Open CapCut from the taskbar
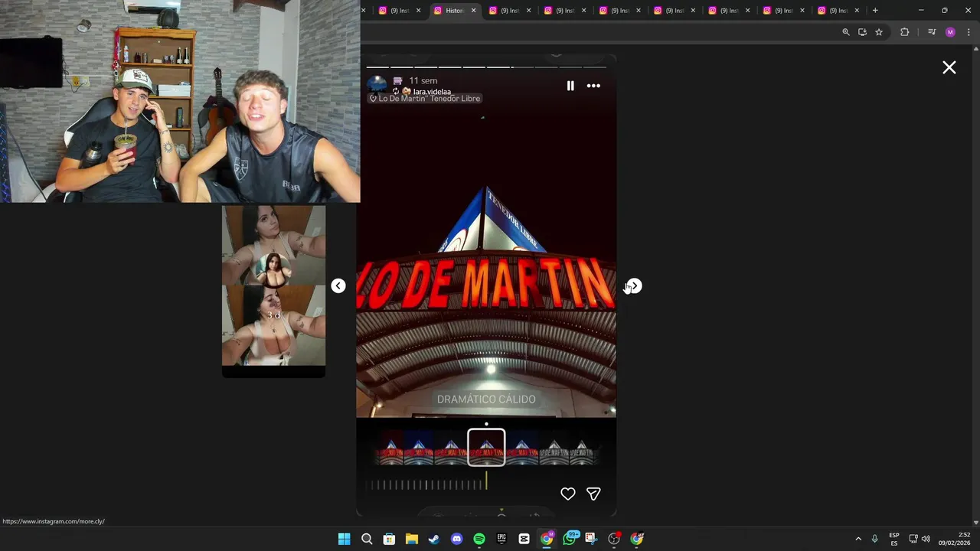Viewport: 980px width, 551px height. [524, 539]
